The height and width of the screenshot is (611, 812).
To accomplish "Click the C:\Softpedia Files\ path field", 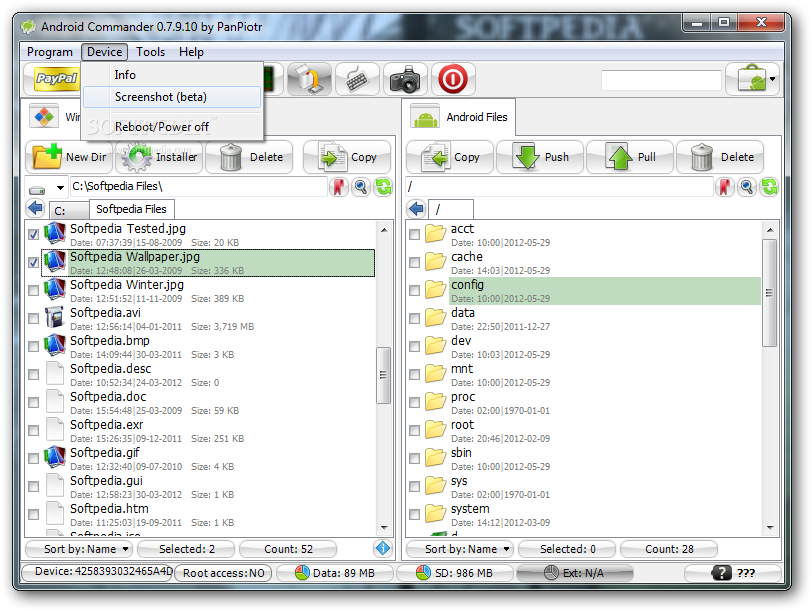I will tap(198, 187).
